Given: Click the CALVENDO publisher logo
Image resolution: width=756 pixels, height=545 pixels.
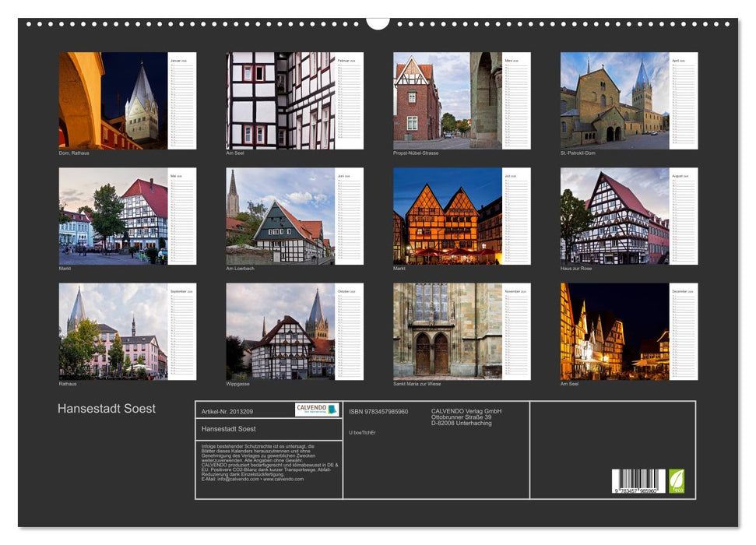Looking at the screenshot, I should [x=318, y=410].
